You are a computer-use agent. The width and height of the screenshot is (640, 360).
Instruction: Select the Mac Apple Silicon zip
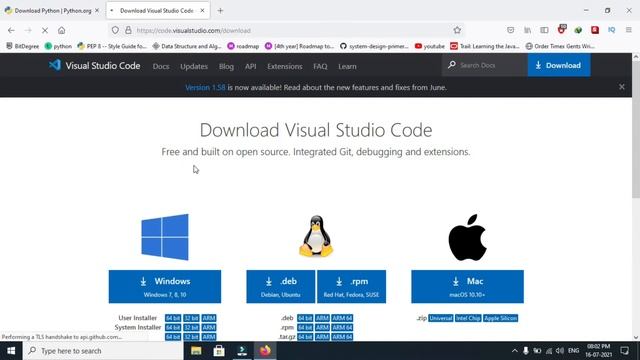(500, 318)
